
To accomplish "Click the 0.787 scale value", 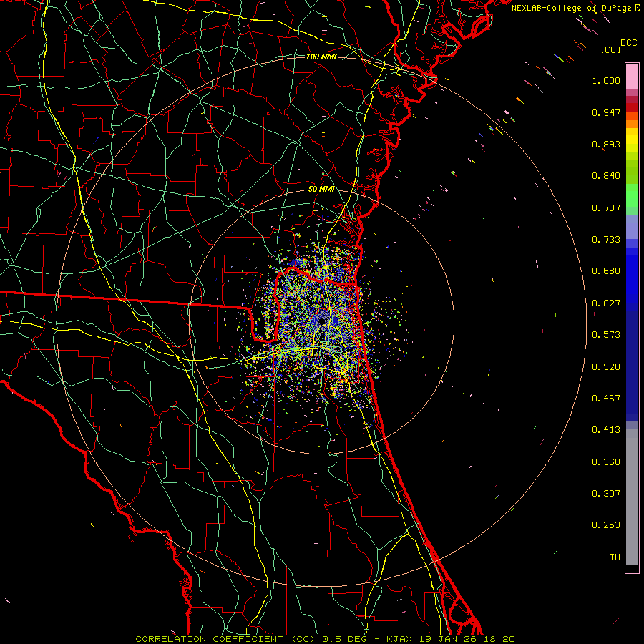I will (606, 208).
